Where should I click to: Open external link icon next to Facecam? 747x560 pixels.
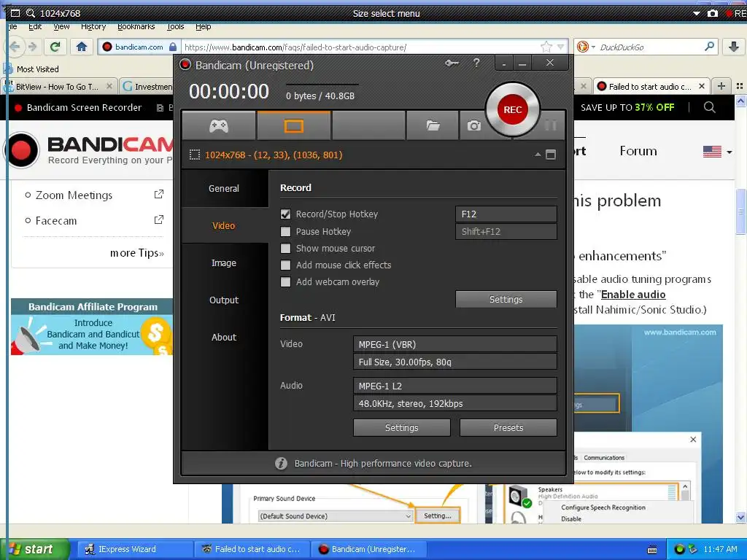pyautogui.click(x=158, y=220)
